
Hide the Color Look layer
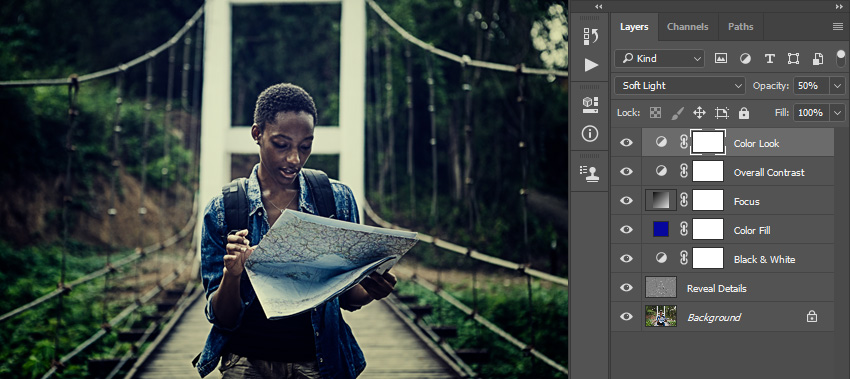click(626, 143)
